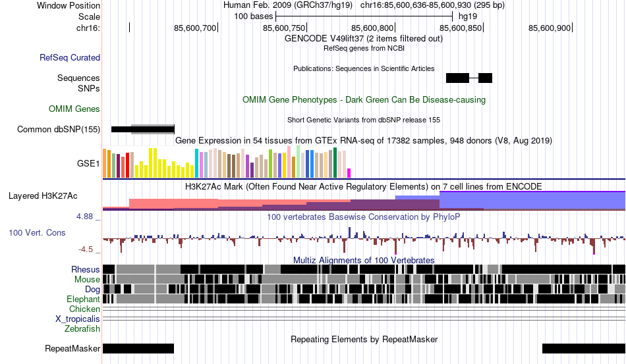Image resolution: width=626 pixels, height=364 pixels.
Task: Click the Chicken alignment species label
Action: tap(84, 309)
